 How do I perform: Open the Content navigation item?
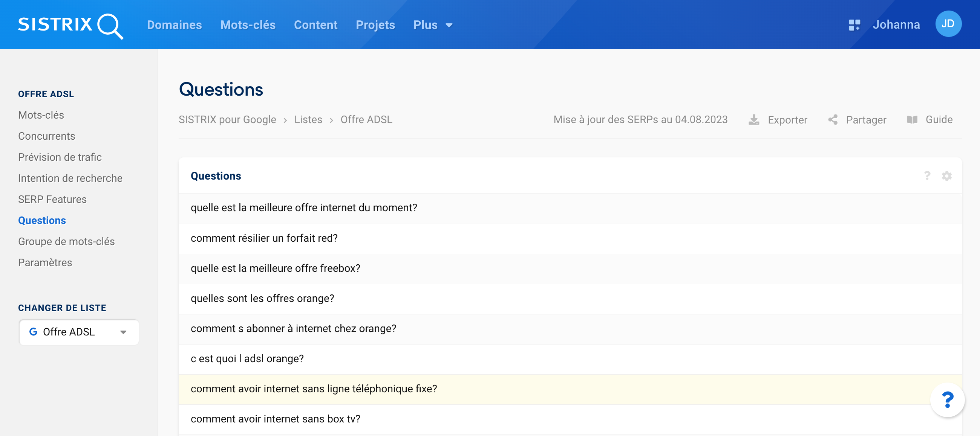pyautogui.click(x=315, y=25)
